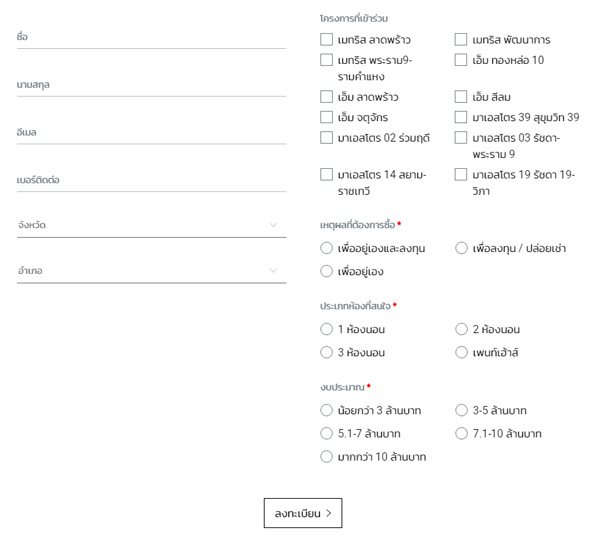Choose มากกว่า 10 ล้านบาท budget radio
The width and height of the screenshot is (600, 541).
[326, 456]
